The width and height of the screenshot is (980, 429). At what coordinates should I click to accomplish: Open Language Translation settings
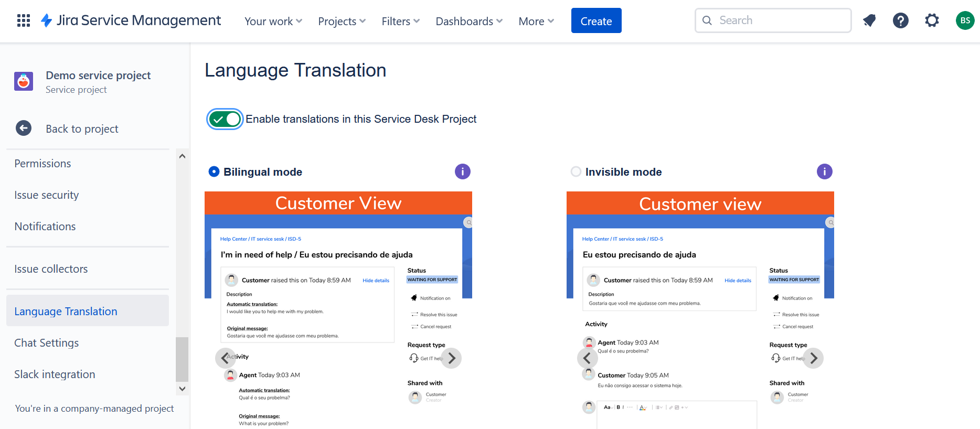click(x=88, y=310)
